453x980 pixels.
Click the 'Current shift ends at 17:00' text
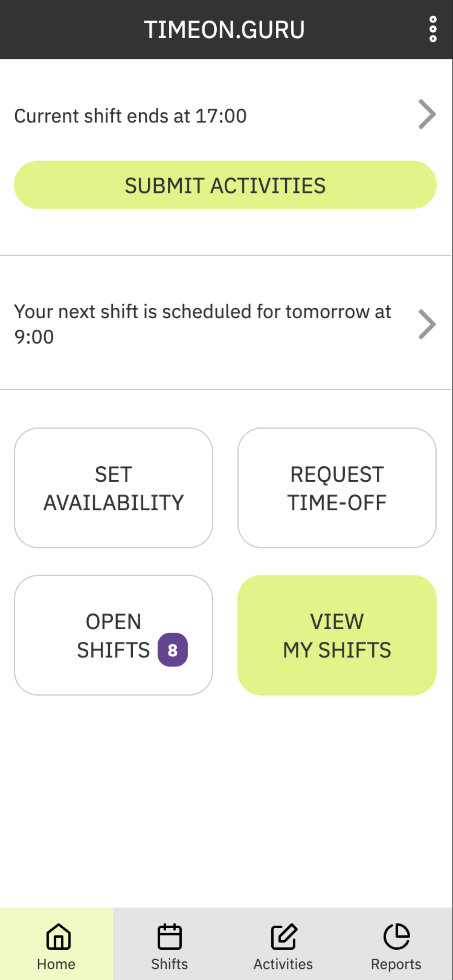131,116
